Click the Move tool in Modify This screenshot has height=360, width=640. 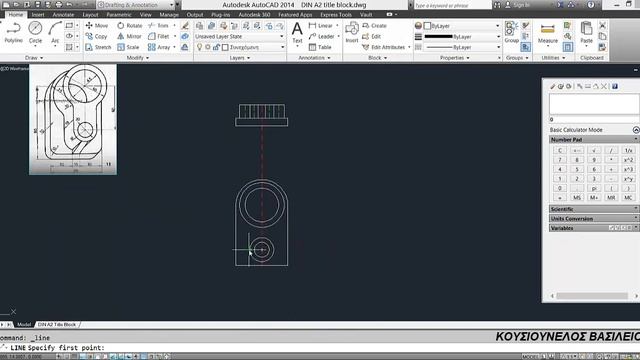[x=97, y=25]
